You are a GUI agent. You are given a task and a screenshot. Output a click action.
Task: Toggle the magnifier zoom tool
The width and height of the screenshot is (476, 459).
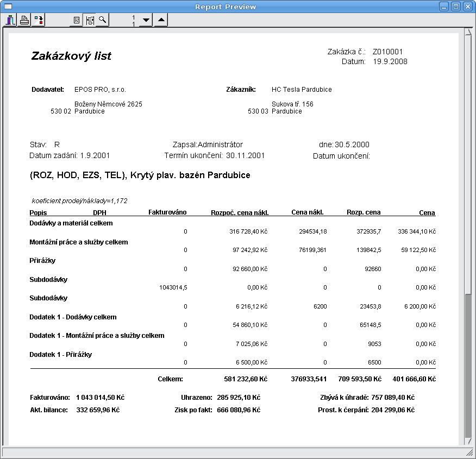pos(102,21)
